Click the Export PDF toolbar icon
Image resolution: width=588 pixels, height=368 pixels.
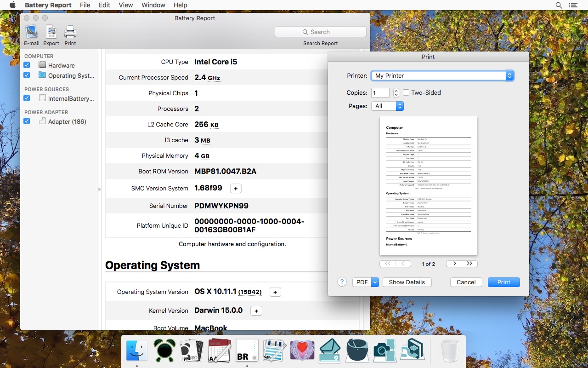coord(51,32)
